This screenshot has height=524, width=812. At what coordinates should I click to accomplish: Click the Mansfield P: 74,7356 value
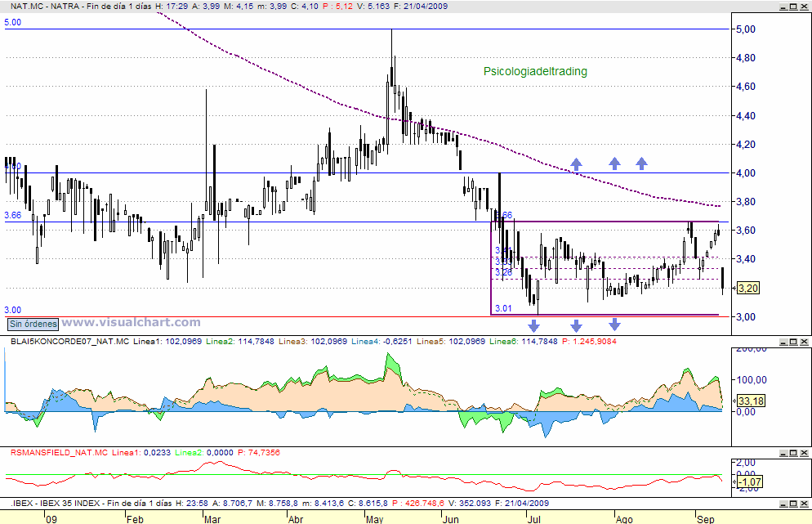pyautogui.click(x=258, y=453)
